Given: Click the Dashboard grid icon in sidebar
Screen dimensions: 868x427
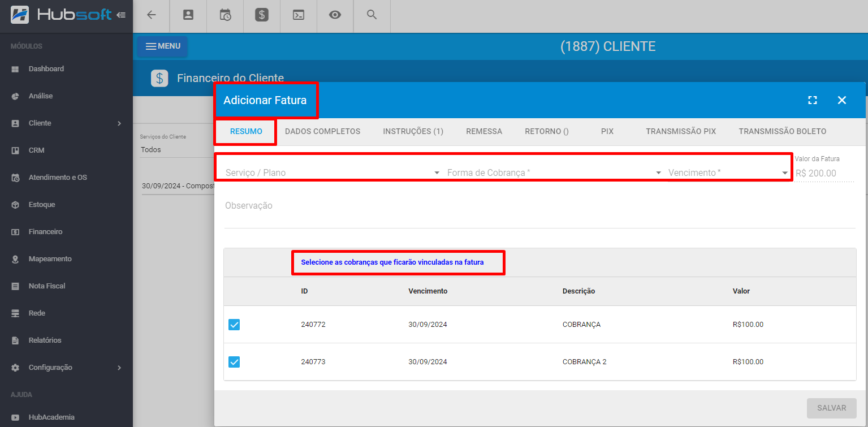Looking at the screenshot, I should pyautogui.click(x=15, y=69).
